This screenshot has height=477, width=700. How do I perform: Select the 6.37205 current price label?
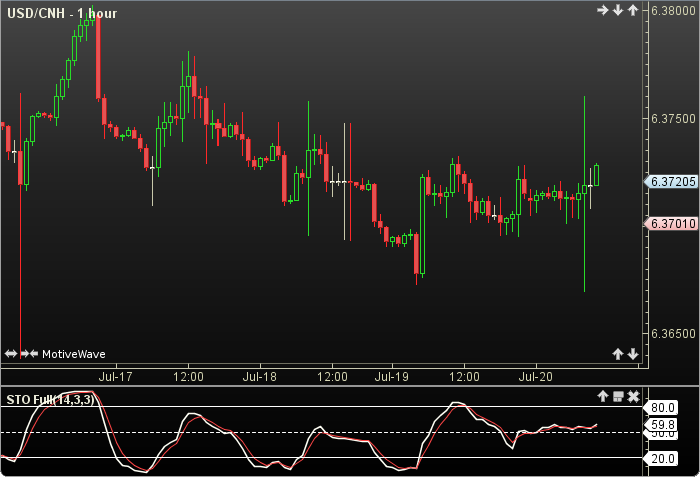(671, 181)
